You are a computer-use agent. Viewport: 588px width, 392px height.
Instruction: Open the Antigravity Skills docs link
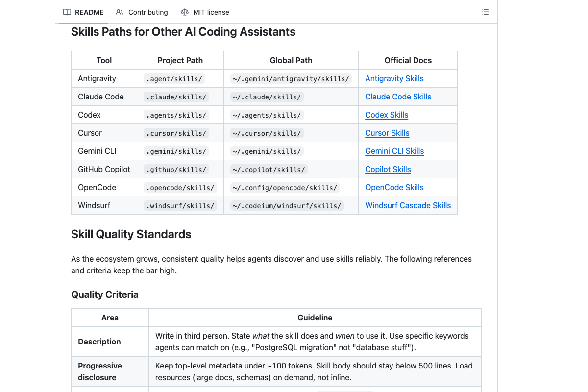coord(394,78)
